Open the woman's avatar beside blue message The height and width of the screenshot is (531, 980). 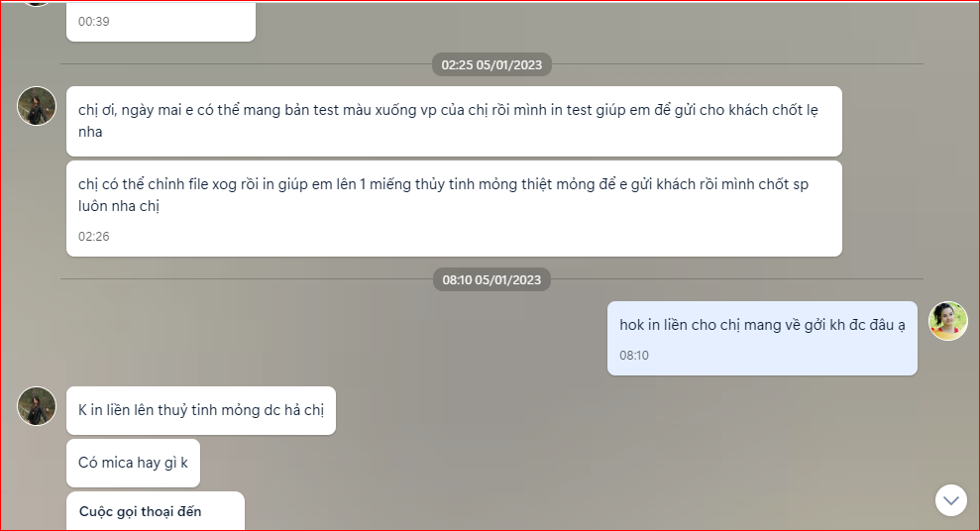point(947,321)
